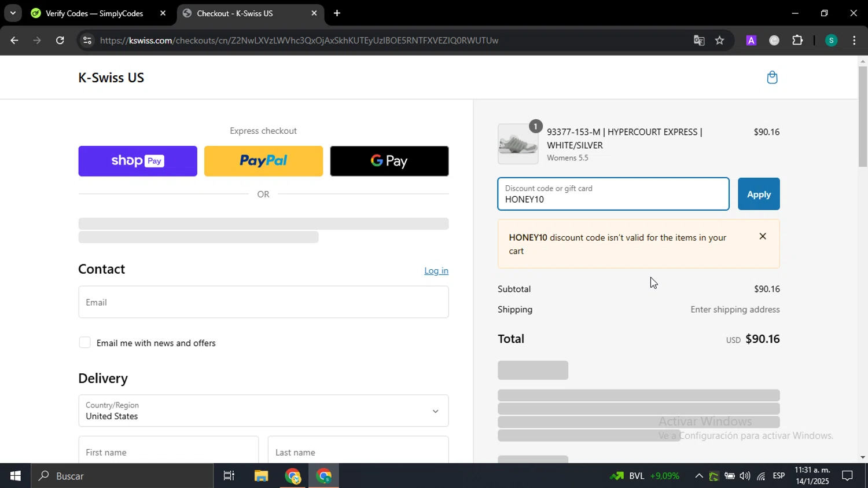Screen dimensions: 868x488
Task: Click the Total amount $90.16
Action: (x=763, y=339)
